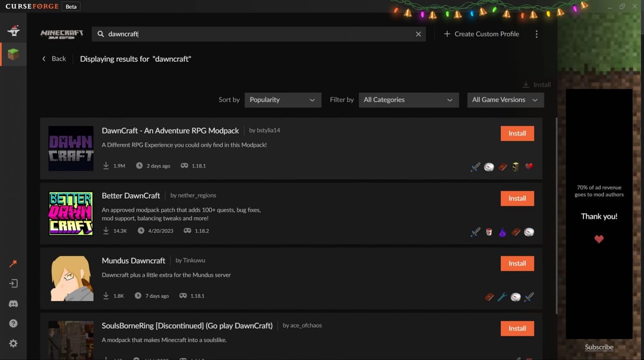Click the sword category icon on DawnCraft
The height and width of the screenshot is (360, 644).
pos(475,166)
